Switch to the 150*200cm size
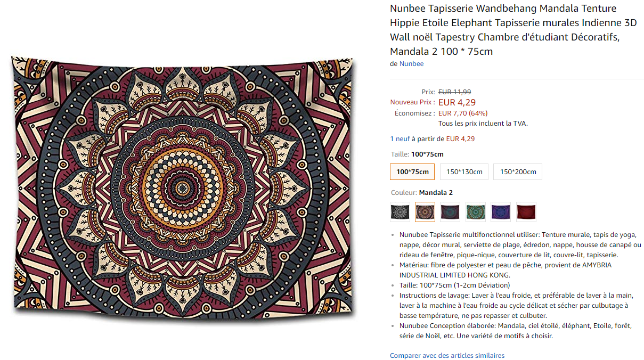 point(517,171)
